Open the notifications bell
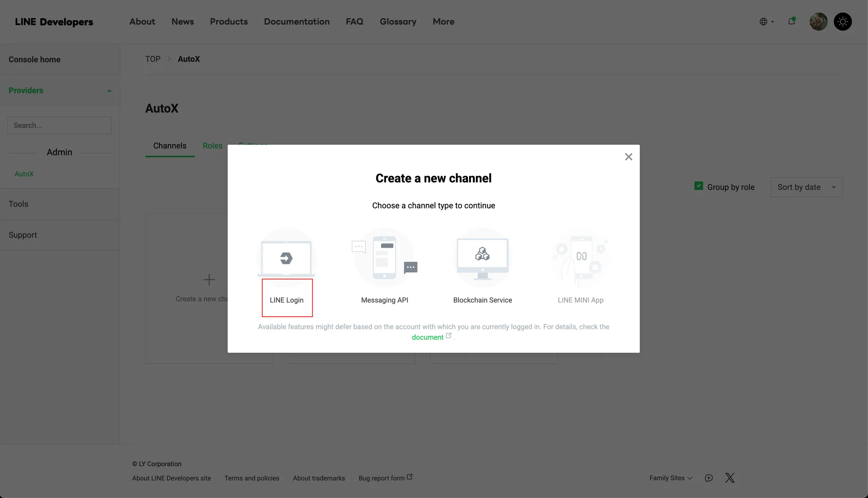The image size is (868, 498). tap(791, 21)
